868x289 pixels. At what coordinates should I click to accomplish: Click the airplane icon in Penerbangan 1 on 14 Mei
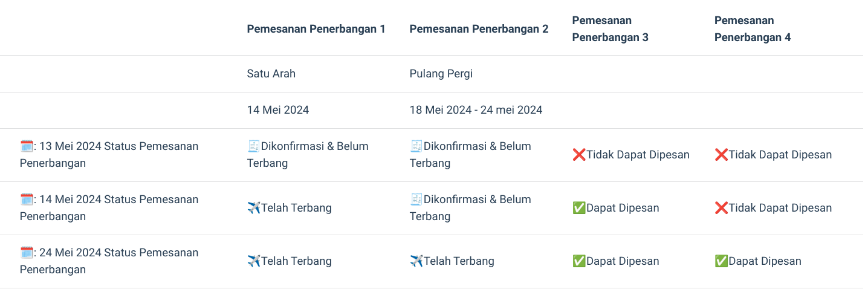(254, 207)
